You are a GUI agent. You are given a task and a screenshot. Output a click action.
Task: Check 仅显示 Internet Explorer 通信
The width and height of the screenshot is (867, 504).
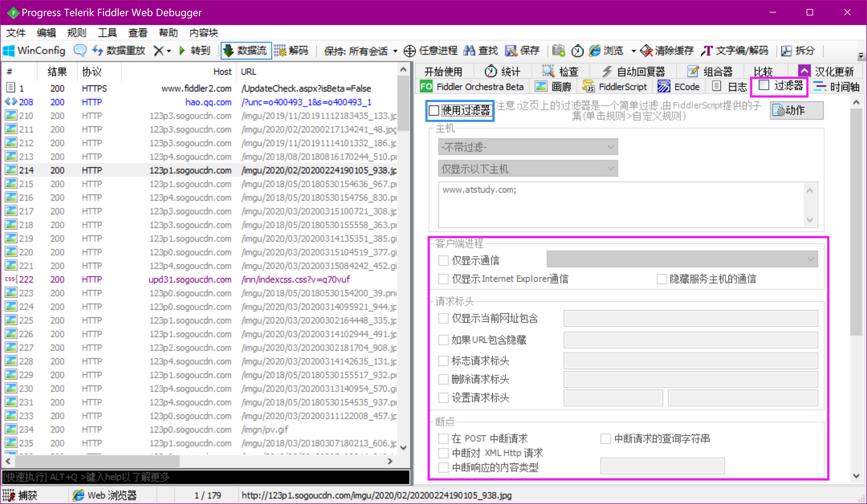coord(444,279)
